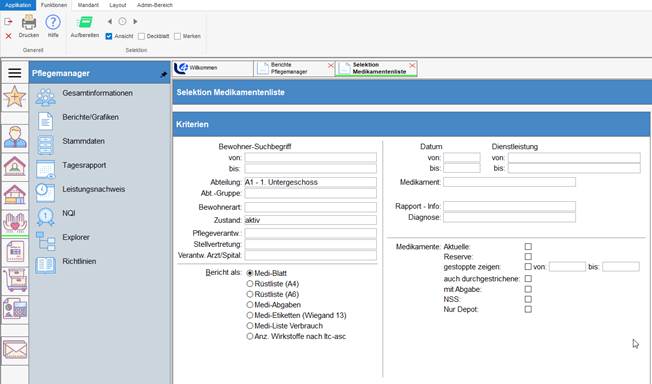The height and width of the screenshot is (384, 652).
Task: Click the Medikament input field
Action: 509,182
